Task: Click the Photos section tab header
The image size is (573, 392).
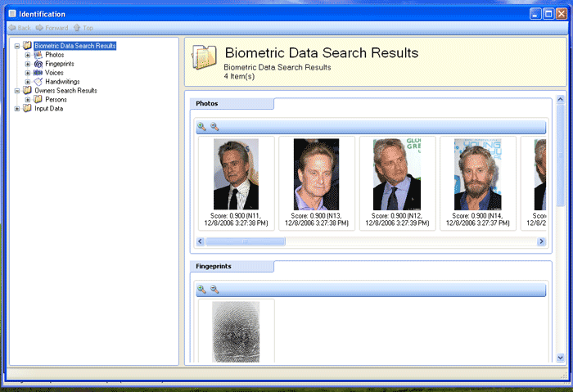Action: tap(232, 103)
